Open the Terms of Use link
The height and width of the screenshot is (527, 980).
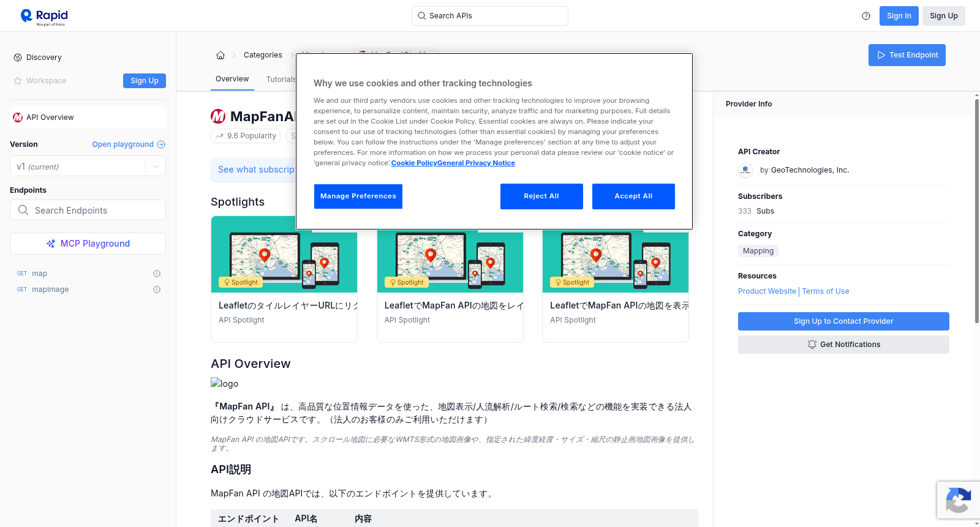point(826,291)
